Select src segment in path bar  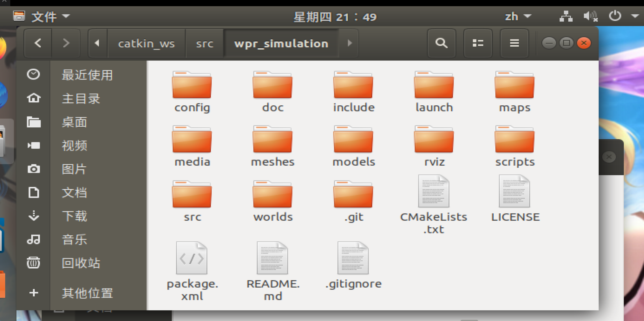tap(204, 43)
